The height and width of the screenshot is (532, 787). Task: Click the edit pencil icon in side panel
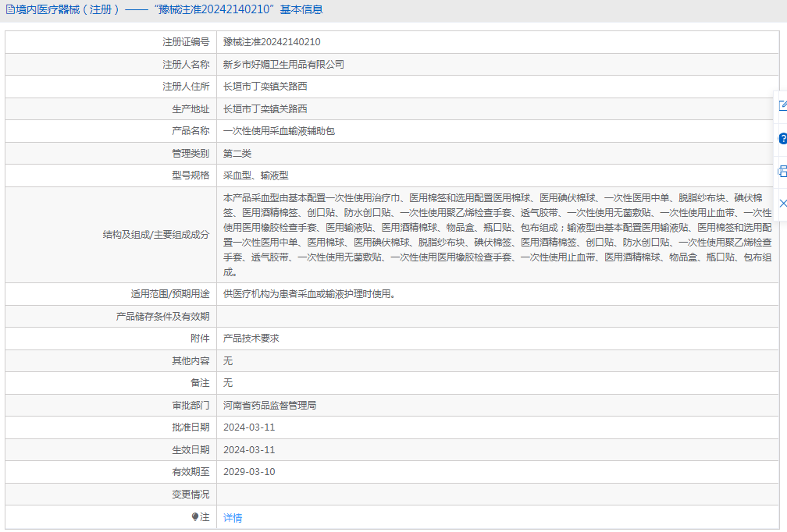[783, 105]
